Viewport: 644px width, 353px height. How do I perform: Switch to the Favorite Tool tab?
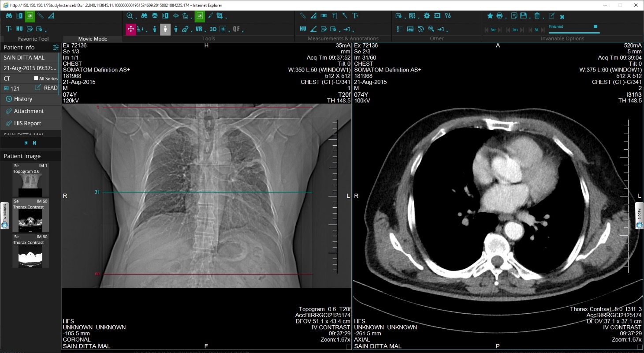[x=33, y=39]
